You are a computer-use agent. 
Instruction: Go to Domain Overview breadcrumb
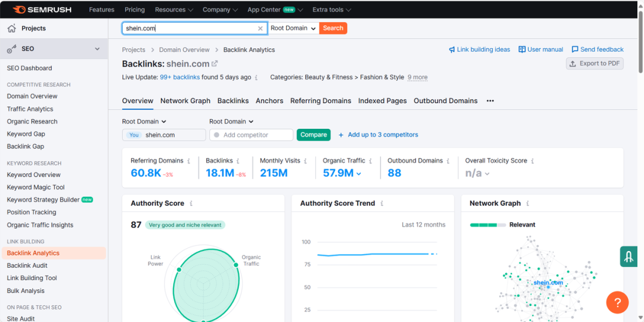(x=184, y=49)
